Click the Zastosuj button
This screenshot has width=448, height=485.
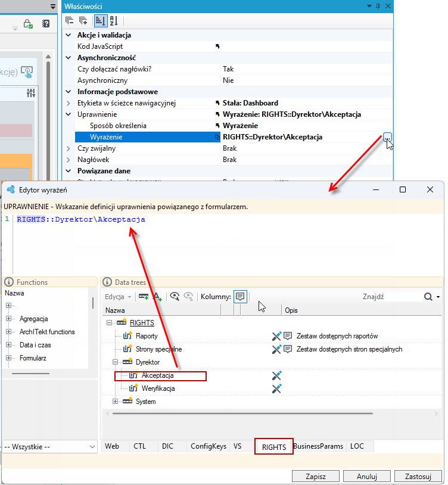(x=418, y=476)
